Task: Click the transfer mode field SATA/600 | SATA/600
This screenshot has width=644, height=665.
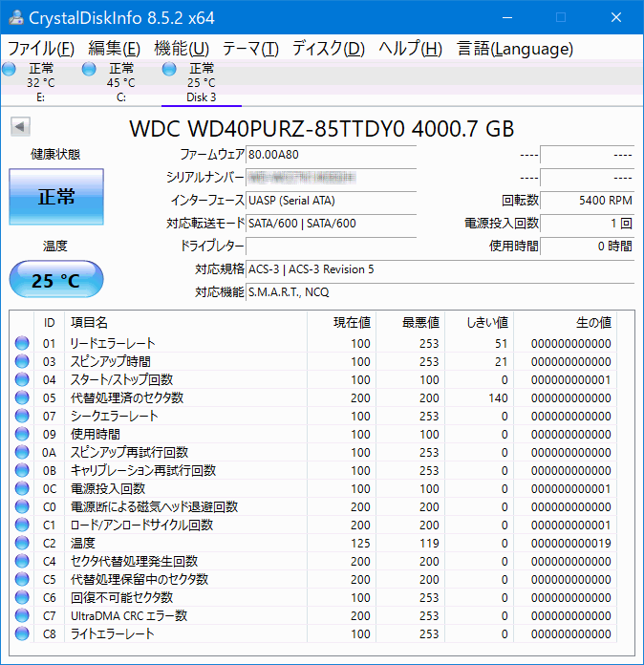Action: tap(331, 224)
